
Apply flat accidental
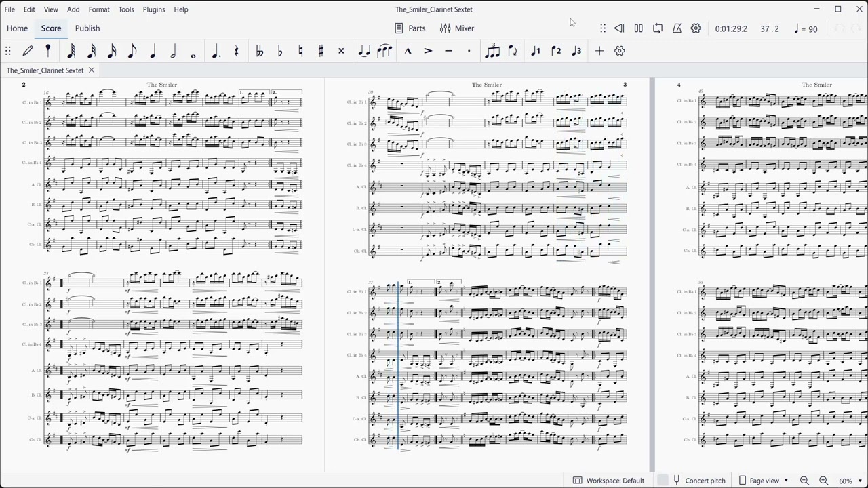(x=280, y=51)
